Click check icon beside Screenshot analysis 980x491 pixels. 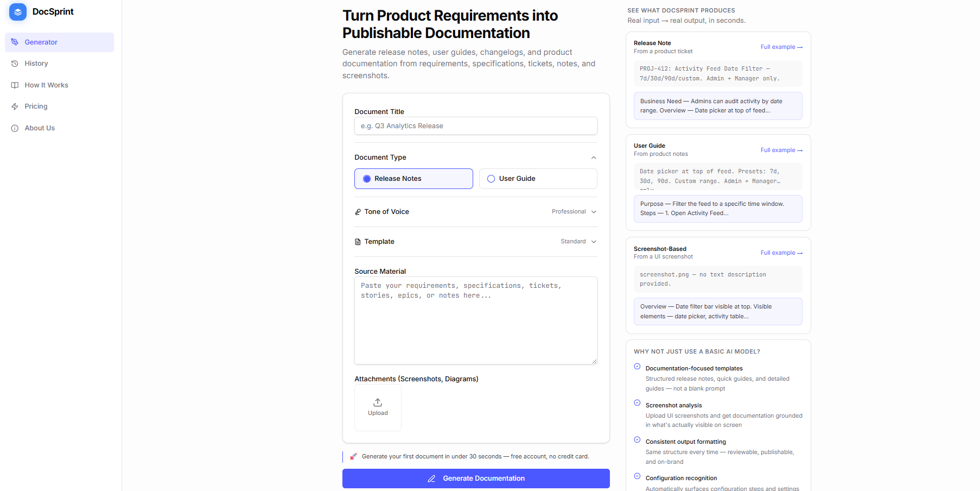coord(637,403)
